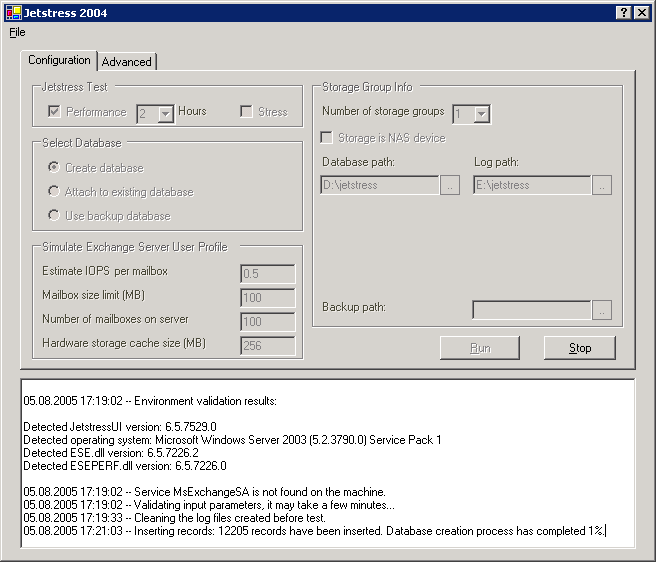This screenshot has width=656, height=562.
Task: Click the 'Detected ESEPERF.dll version' log line
Action: pos(125,466)
